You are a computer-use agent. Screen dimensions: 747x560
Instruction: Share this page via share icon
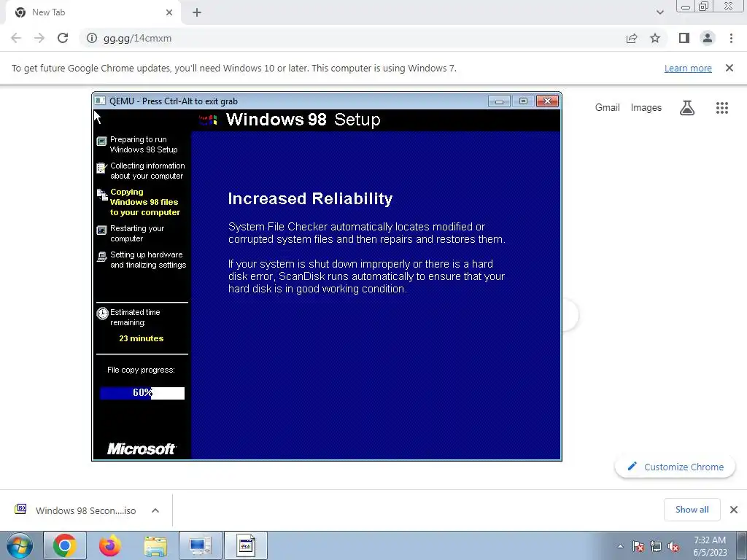[632, 38]
